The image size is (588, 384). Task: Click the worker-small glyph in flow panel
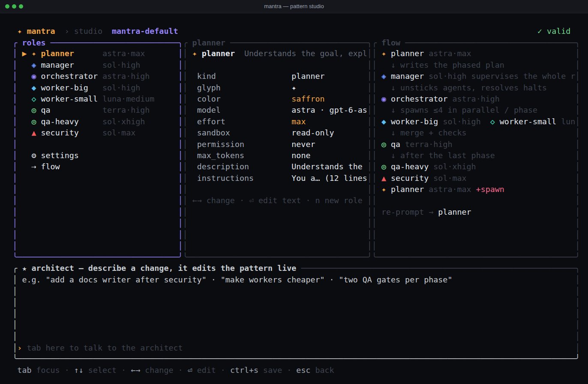(x=492, y=122)
